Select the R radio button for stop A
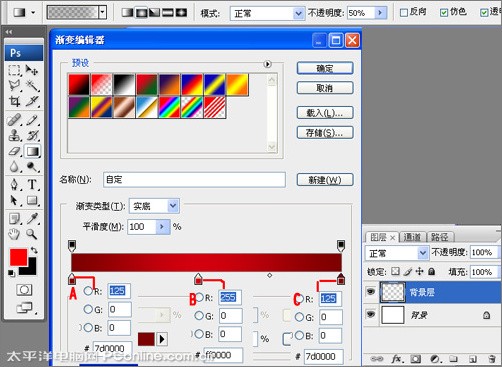502x367 pixels. 88,291
